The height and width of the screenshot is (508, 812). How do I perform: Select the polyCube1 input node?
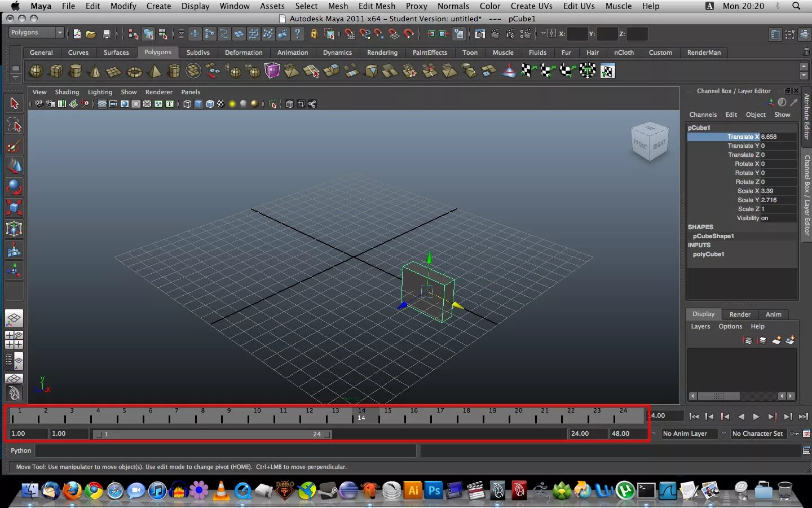708,254
